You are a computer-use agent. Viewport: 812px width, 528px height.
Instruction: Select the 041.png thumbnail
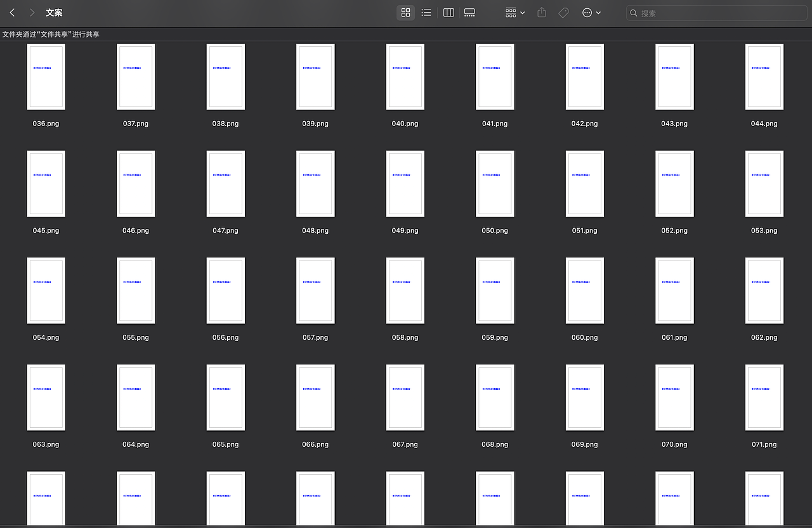tap(495, 77)
